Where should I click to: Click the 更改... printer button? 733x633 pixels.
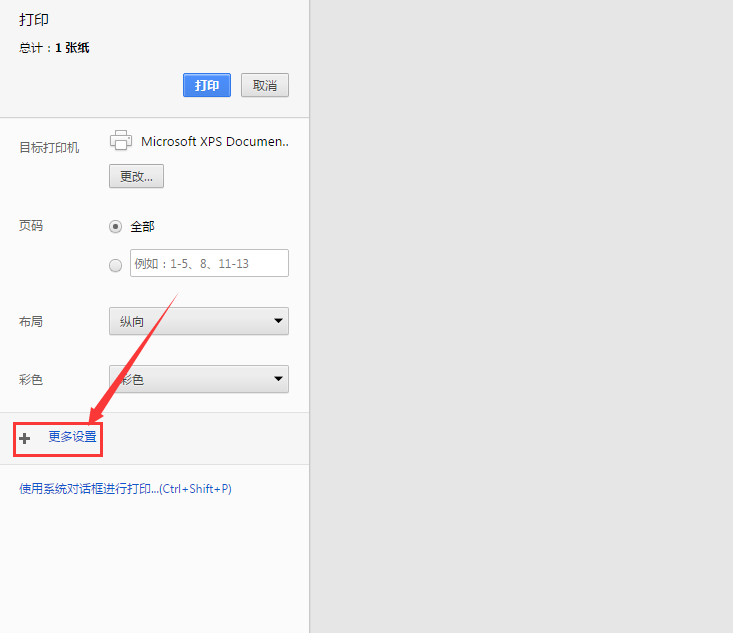(136, 176)
